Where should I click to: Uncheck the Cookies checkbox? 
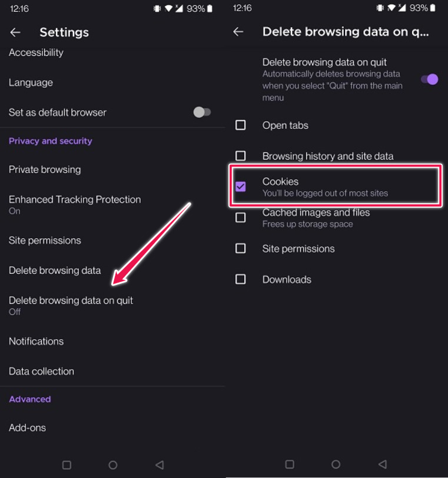[x=241, y=186]
